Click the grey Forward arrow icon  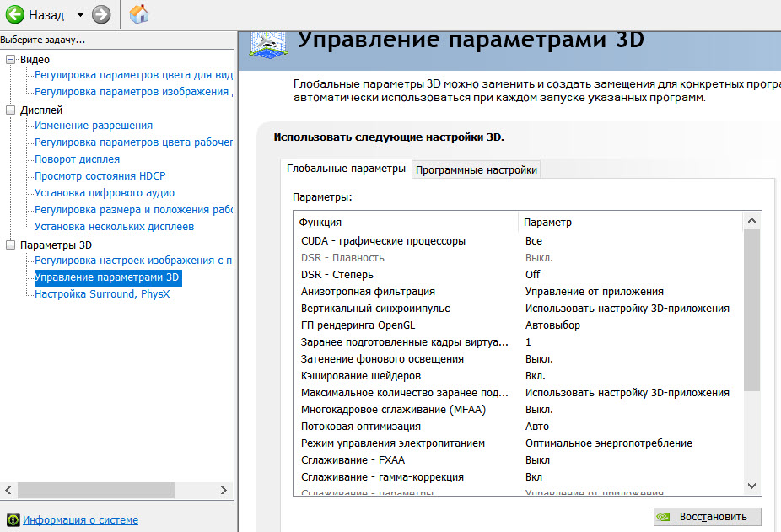(x=101, y=14)
